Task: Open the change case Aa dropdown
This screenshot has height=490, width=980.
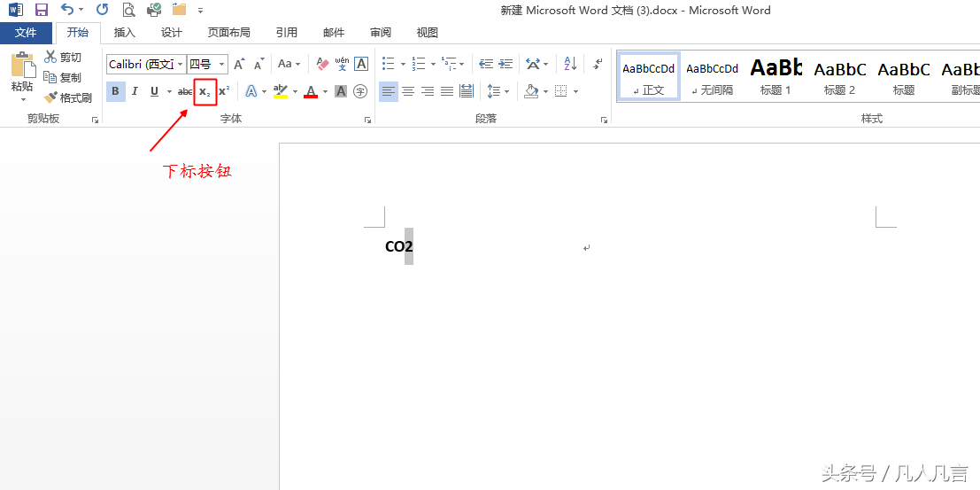Action: coord(289,64)
